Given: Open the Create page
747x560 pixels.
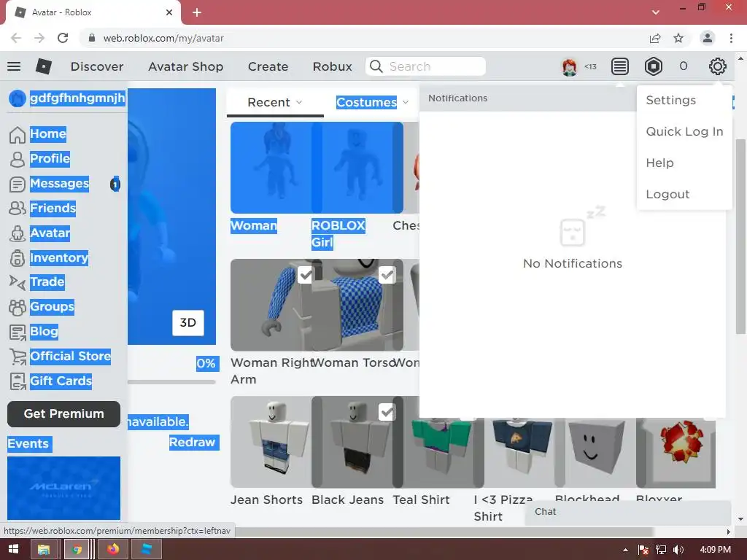Looking at the screenshot, I should [268, 66].
